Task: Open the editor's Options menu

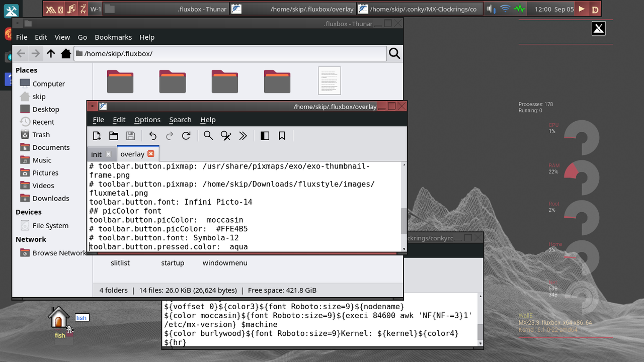Action: [x=147, y=120]
